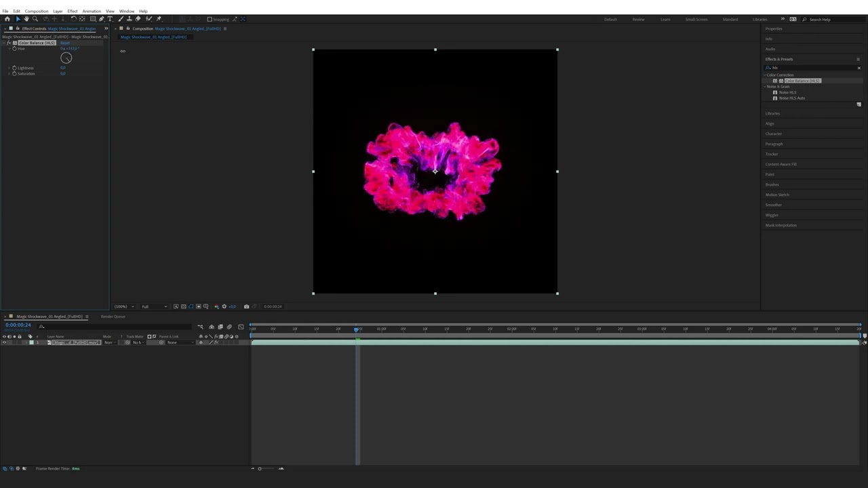Select the Roto Brush tool
Image resolution: width=868 pixels, height=488 pixels.
[x=149, y=19]
